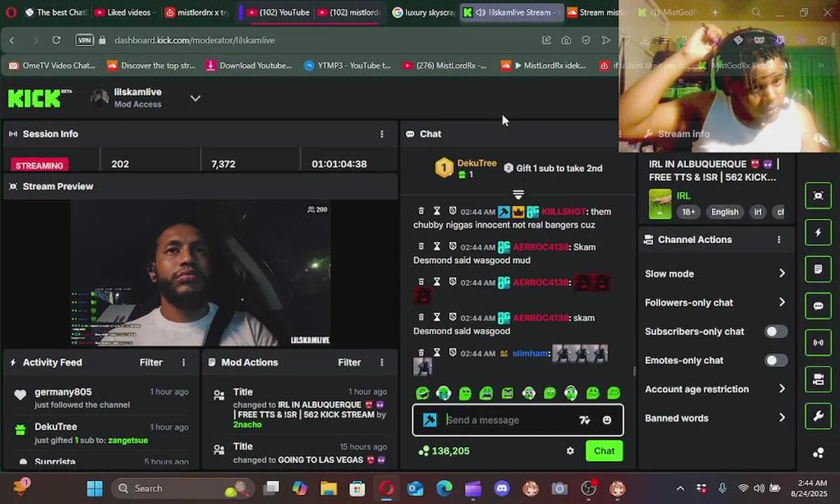This screenshot has height=504, width=840.
Task: Click 'Gift 1 sub to take 2nd'
Action: pos(553,168)
